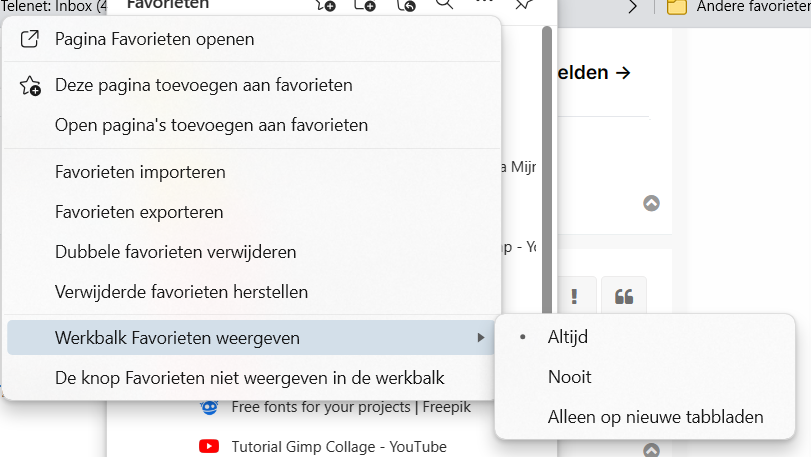Click the search favorites magnifier icon
The image size is (811, 457).
444,5
